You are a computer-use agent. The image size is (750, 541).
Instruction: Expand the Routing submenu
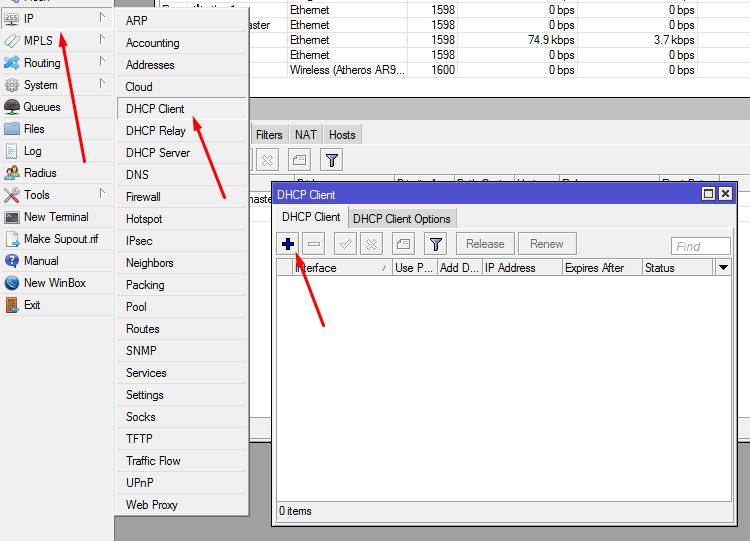point(42,63)
